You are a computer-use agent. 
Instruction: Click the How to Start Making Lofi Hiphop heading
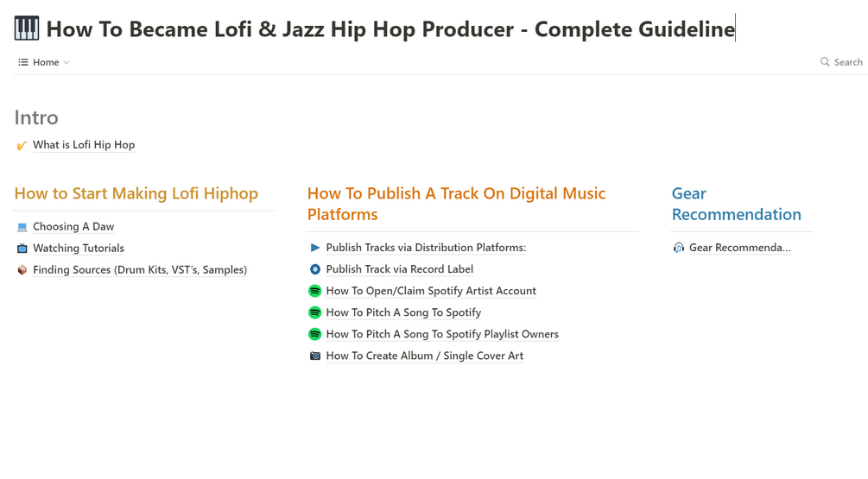pyautogui.click(x=136, y=193)
